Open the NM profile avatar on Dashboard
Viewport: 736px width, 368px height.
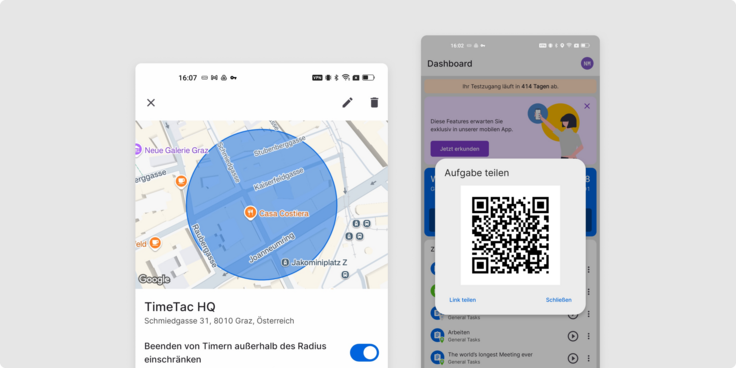587,63
